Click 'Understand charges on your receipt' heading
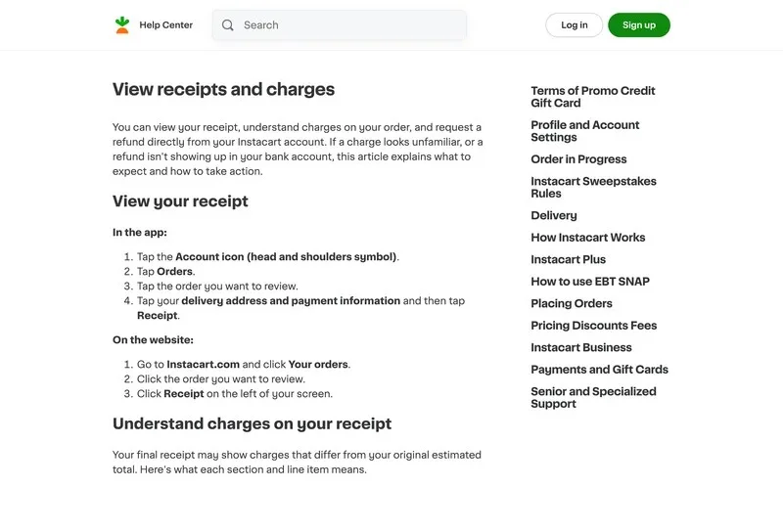 (x=252, y=423)
